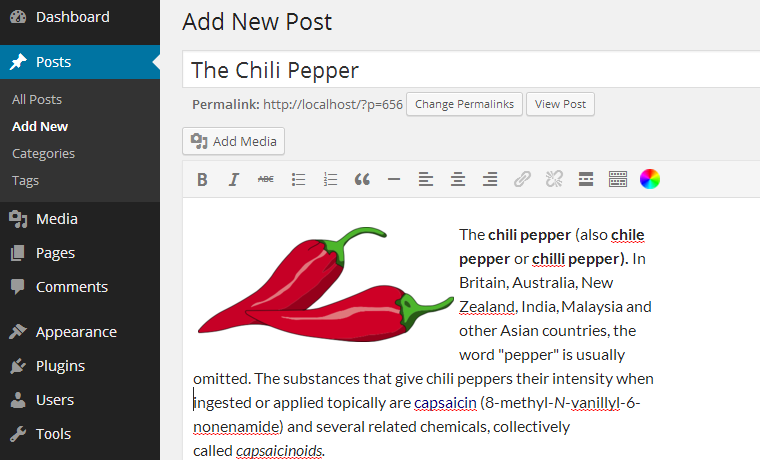Click the bold text "chili pepper"
Screen dimensions: 760x460
(529, 235)
